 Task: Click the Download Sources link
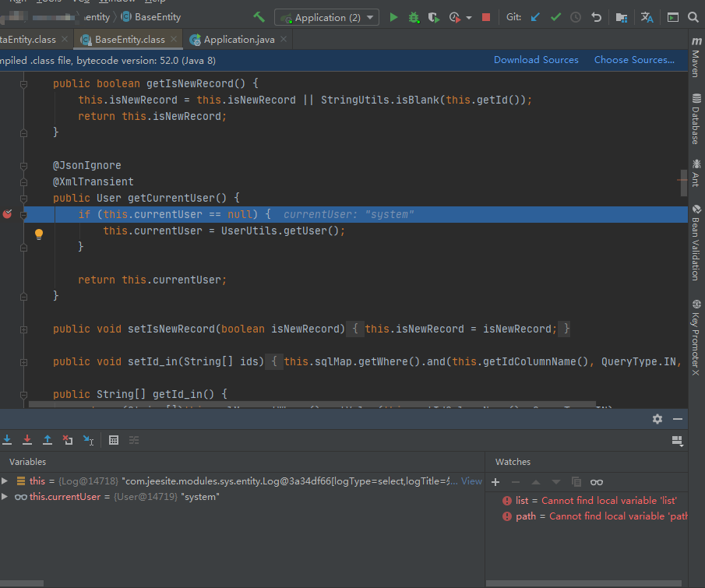536,60
